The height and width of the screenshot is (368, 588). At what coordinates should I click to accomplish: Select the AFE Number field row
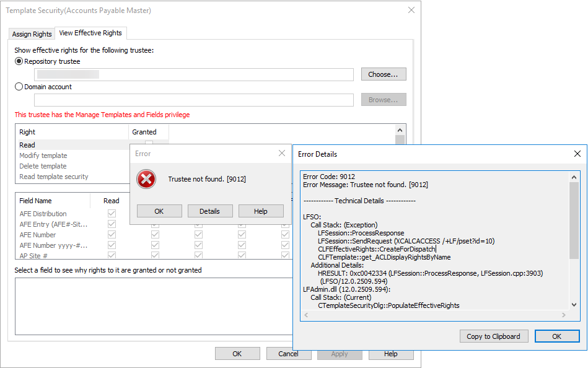pos(38,235)
